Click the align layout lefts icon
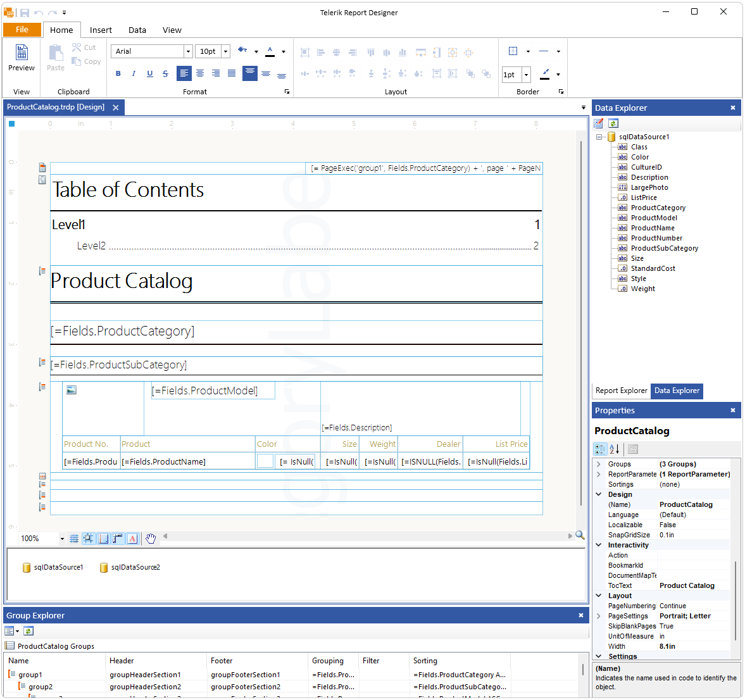Viewport: 745px width, 700px height. click(x=321, y=53)
